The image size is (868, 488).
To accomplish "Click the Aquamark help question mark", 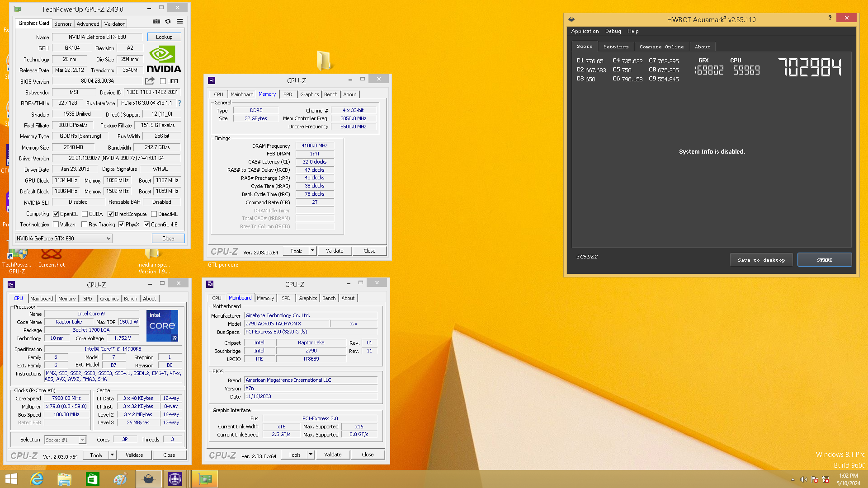I will 830,18.
